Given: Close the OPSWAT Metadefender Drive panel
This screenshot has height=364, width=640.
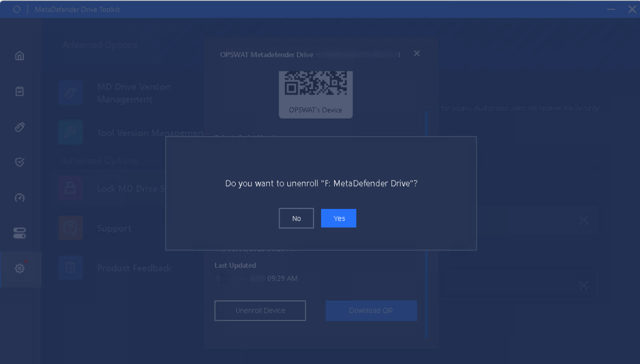Looking at the screenshot, I should [417, 53].
